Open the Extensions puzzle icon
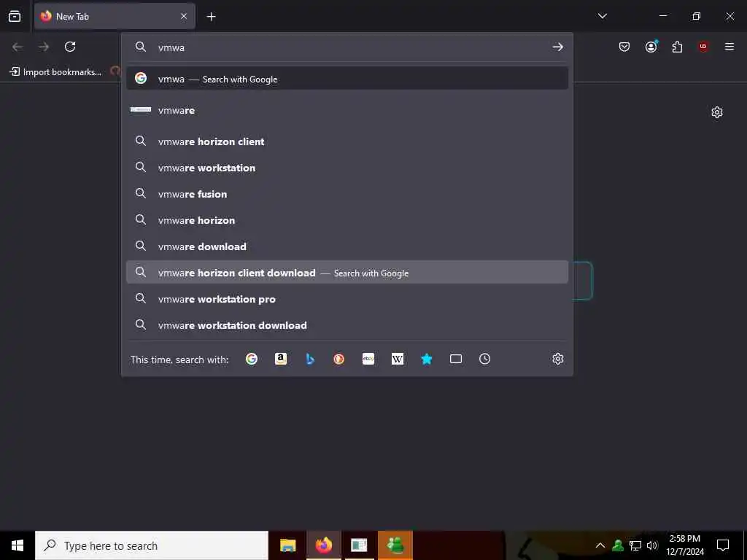This screenshot has height=560, width=747. pyautogui.click(x=677, y=47)
